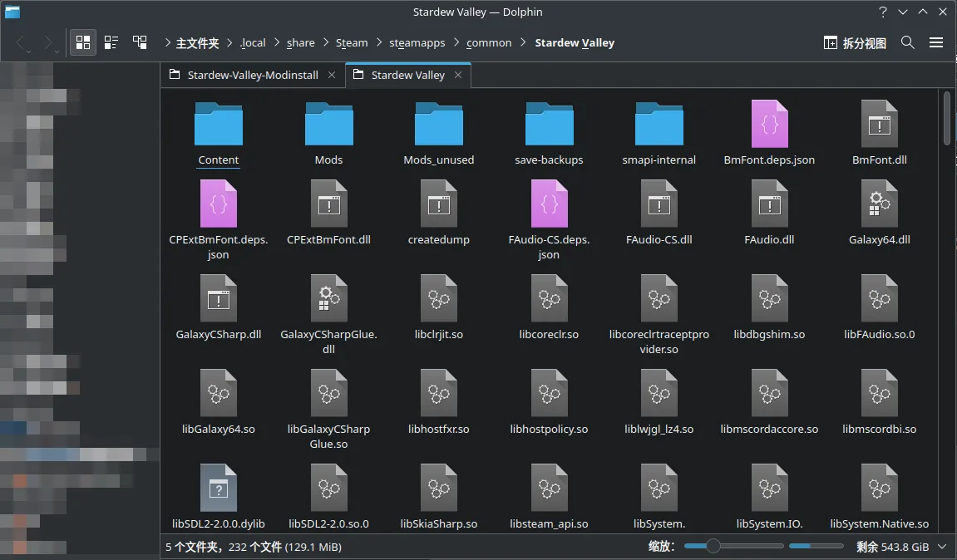
Task: Switch to icons view mode
Action: click(x=83, y=42)
